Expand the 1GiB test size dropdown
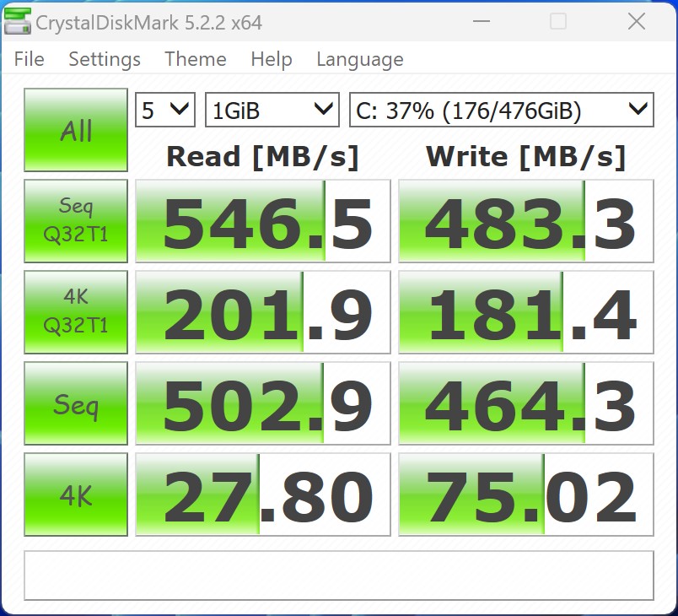Viewport: 678px width, 616px height. pos(272,110)
